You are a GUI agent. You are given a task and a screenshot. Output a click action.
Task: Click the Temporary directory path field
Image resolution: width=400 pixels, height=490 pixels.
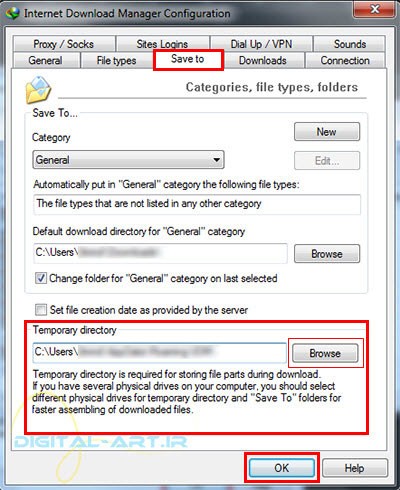pyautogui.click(x=160, y=352)
